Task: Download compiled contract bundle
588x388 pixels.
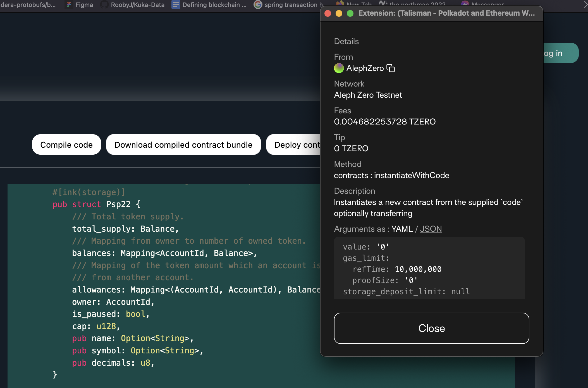Action: 183,145
